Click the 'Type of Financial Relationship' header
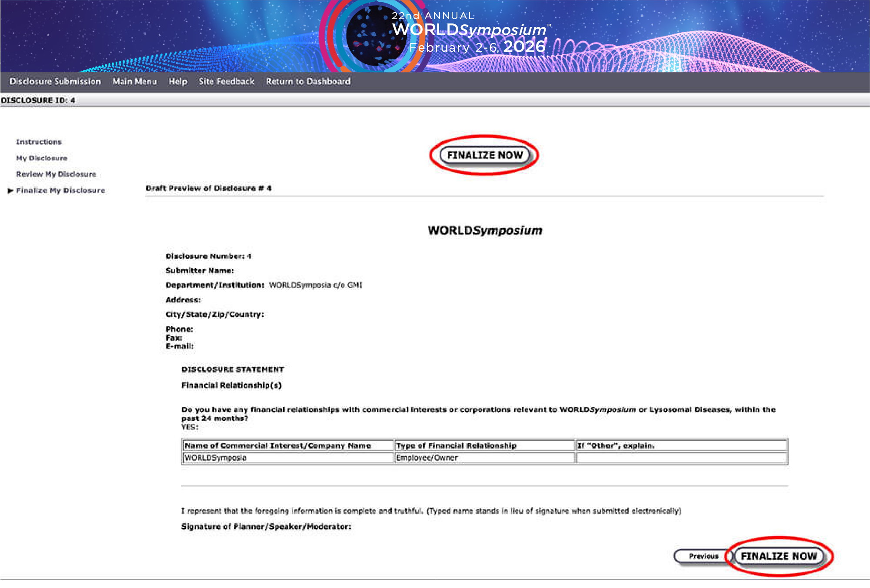Screen dimensions: 870x588 tap(485, 445)
